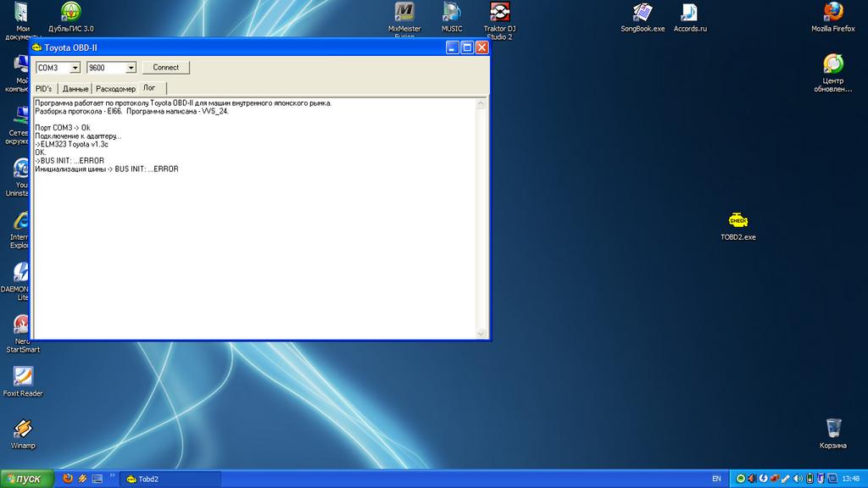Open Foxit Reader from the desktop
This screenshot has height=488, width=868.
pyautogui.click(x=23, y=376)
